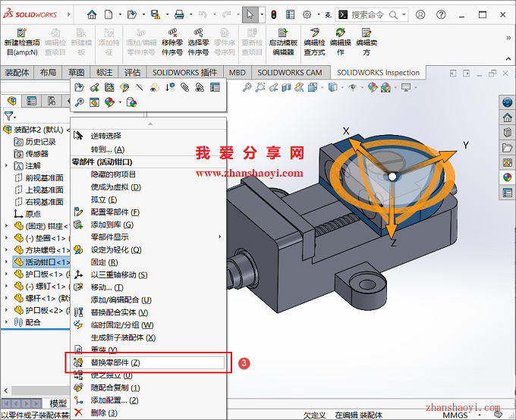Screen dimensions: 516x420
Task: Click the Zoom to Fit icon
Action: click(x=247, y=87)
